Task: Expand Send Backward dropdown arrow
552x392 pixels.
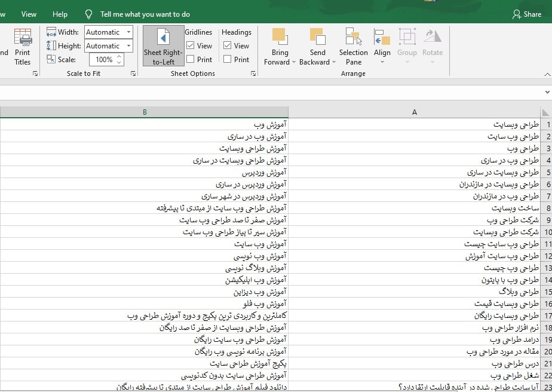Action: 334,62
